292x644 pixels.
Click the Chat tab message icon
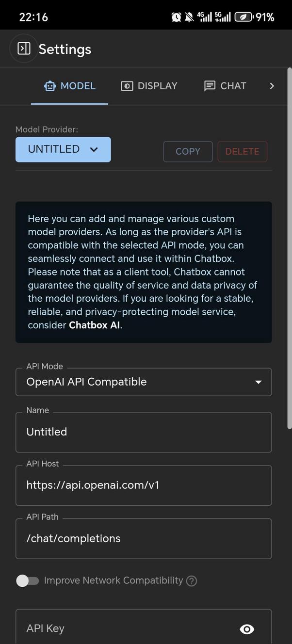point(210,86)
